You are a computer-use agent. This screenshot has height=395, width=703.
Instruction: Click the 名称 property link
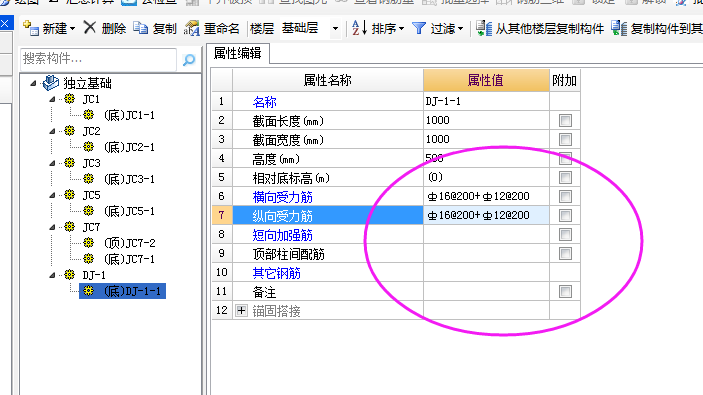coord(265,102)
